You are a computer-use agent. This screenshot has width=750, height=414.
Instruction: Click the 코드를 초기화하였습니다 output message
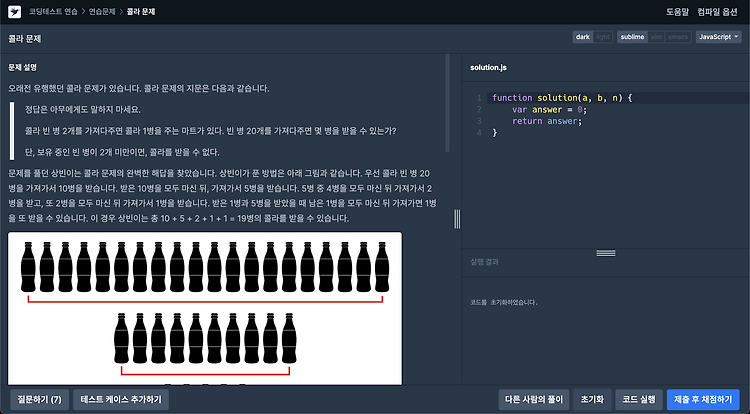tap(504, 303)
